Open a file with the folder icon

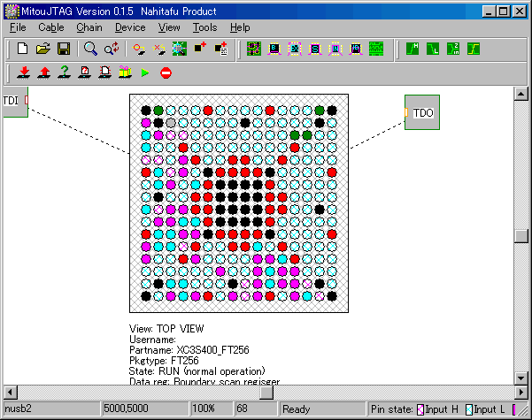coord(43,49)
